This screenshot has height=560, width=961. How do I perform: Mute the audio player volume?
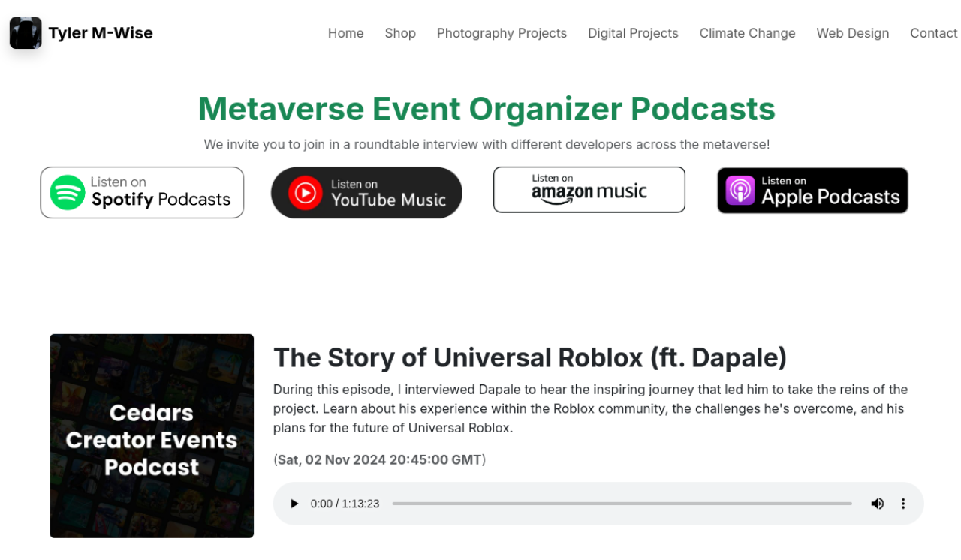pyautogui.click(x=877, y=504)
